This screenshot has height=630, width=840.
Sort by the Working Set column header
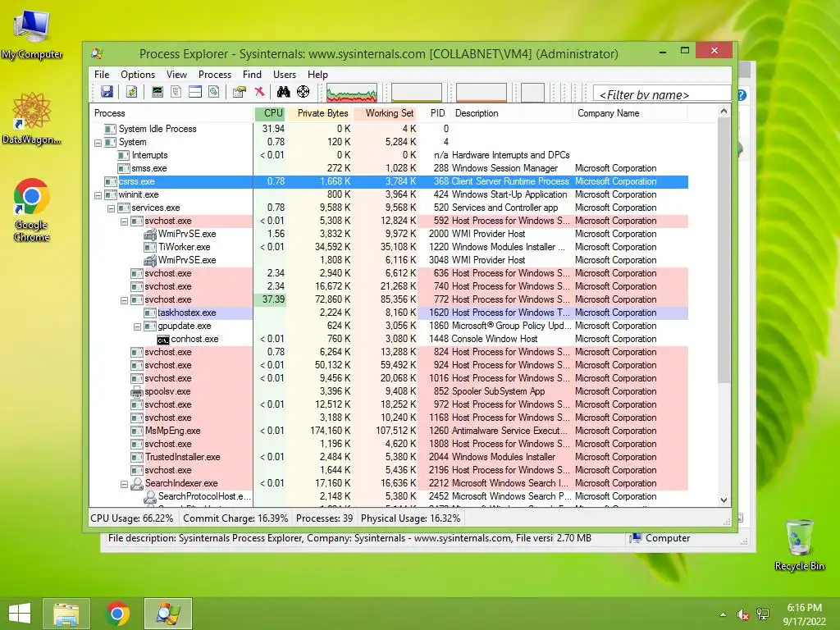coord(386,113)
